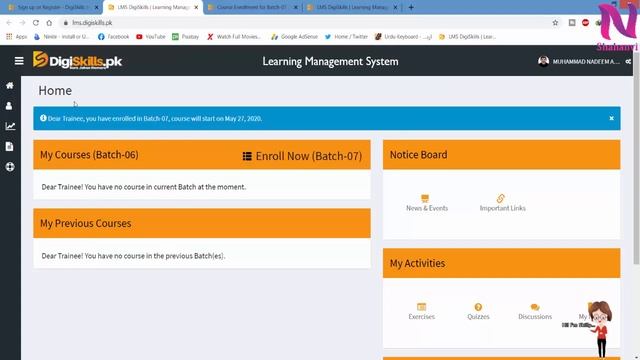
Task: Bookmark this page with the star icon
Action: point(555,22)
